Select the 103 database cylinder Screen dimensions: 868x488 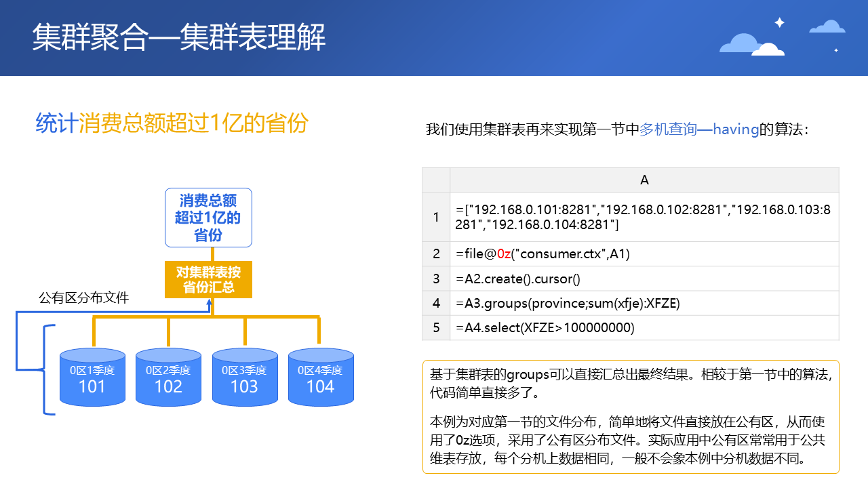click(245, 377)
